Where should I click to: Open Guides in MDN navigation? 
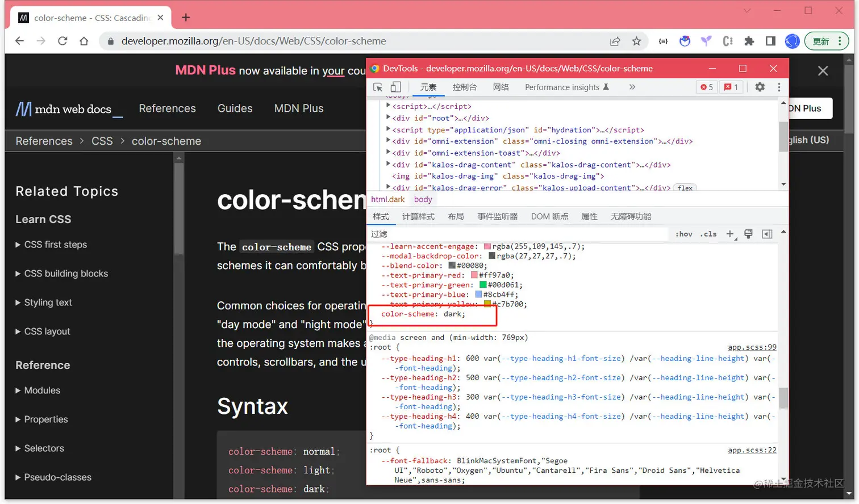point(235,108)
